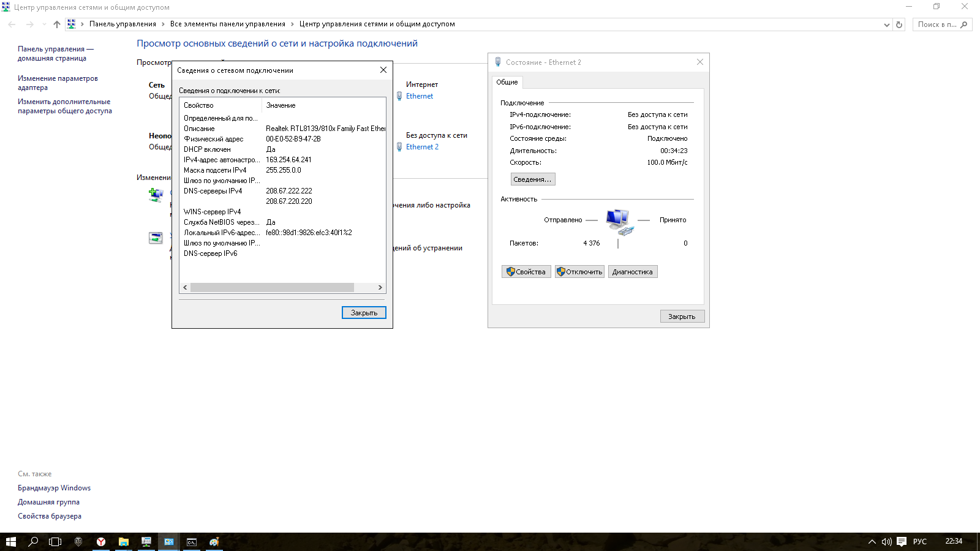980x551 pixels.
Task: Run 'Диагностика' for Ethernet 2
Action: tap(633, 272)
